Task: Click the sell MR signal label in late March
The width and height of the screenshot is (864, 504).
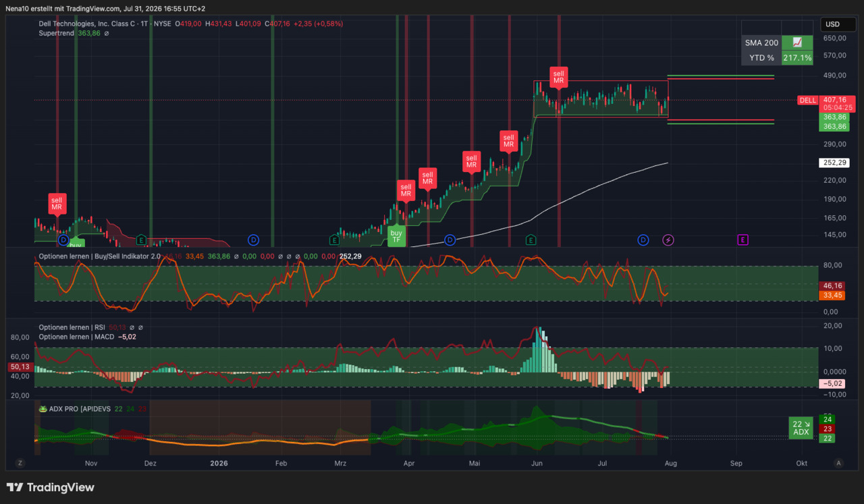Action: pos(405,191)
